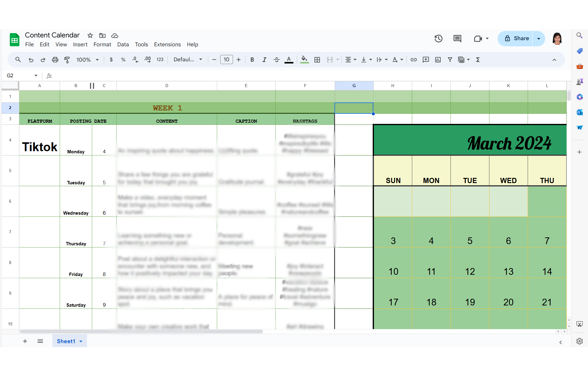Open the Sheet1 tab options arrow
The width and height of the screenshot is (588, 368).
click(81, 341)
